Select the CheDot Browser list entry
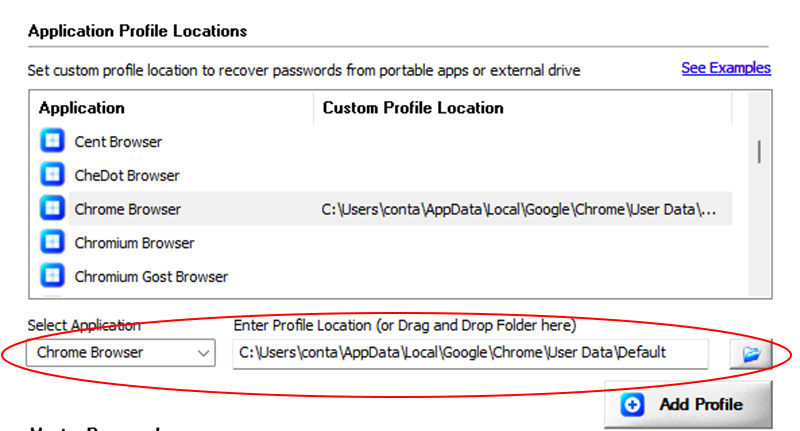This screenshot has height=431, width=800. (127, 176)
